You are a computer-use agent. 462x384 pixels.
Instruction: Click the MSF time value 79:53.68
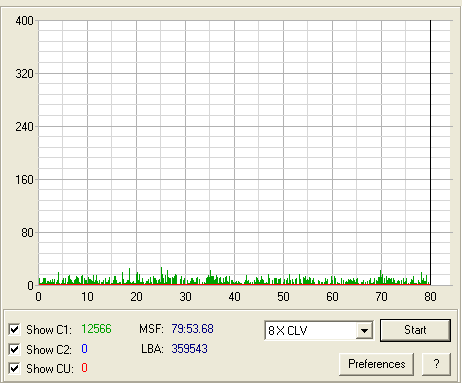192,329
